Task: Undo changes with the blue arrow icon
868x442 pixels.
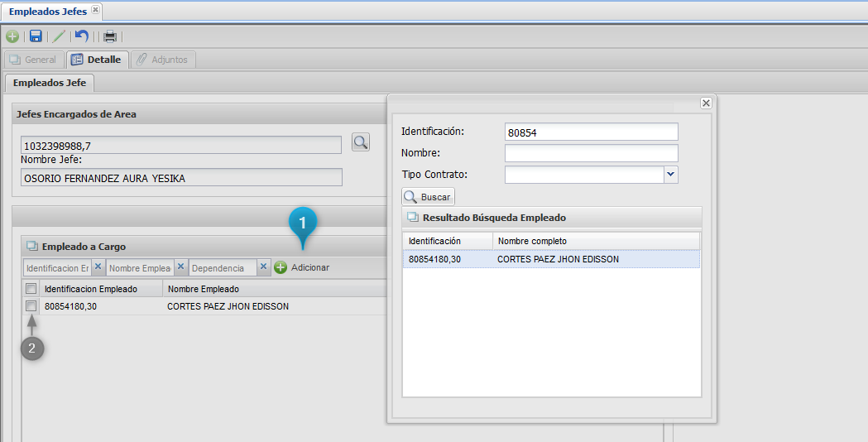Action: click(81, 36)
